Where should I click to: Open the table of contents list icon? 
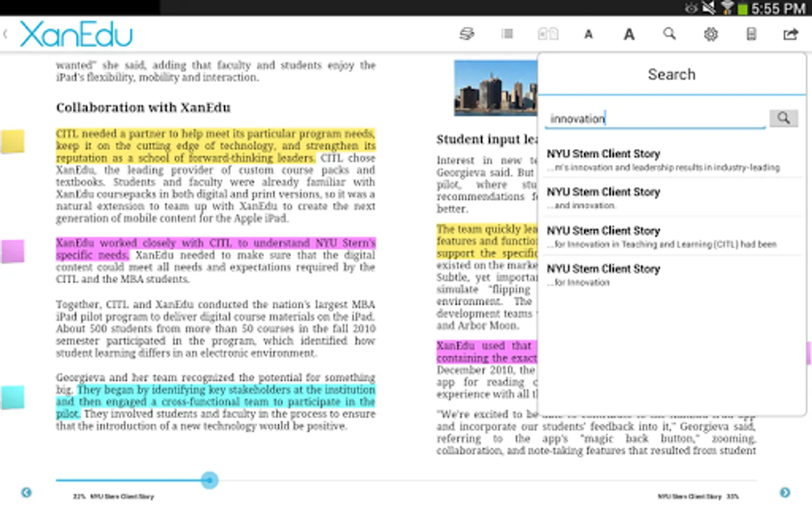coord(507,34)
